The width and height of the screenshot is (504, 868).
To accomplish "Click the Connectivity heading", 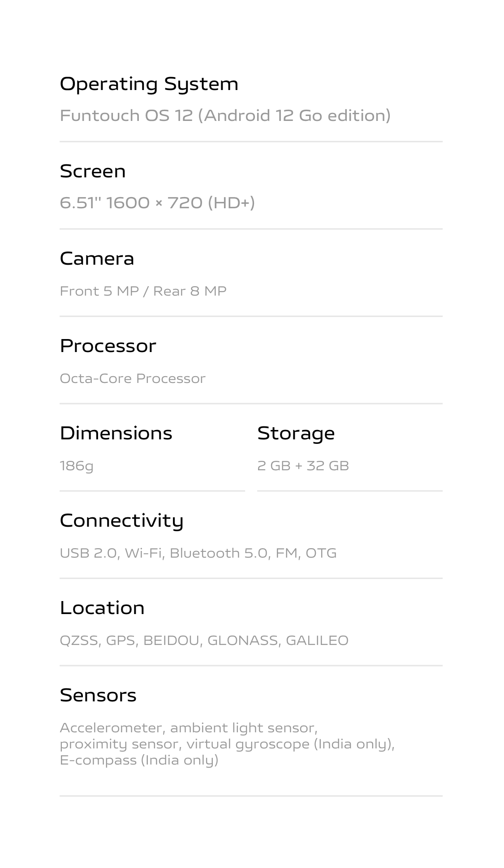I will (121, 520).
